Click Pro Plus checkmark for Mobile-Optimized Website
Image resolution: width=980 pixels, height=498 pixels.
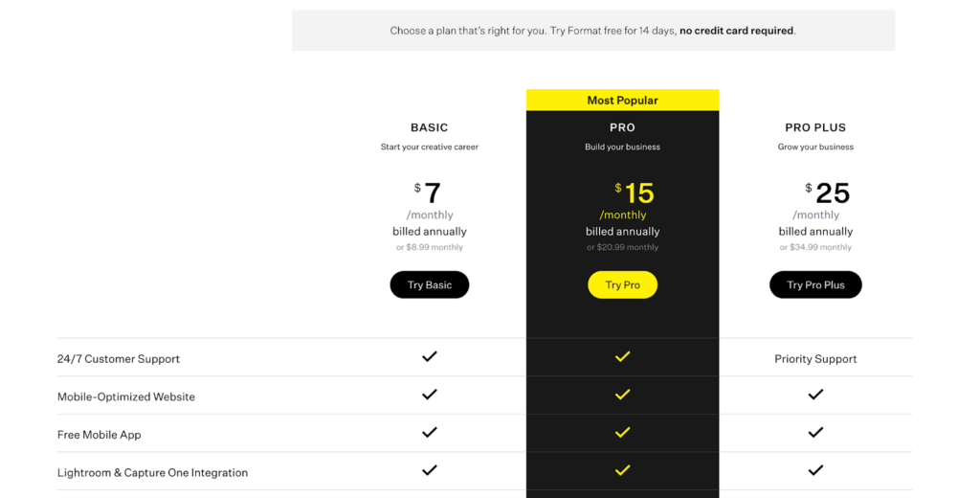click(815, 395)
